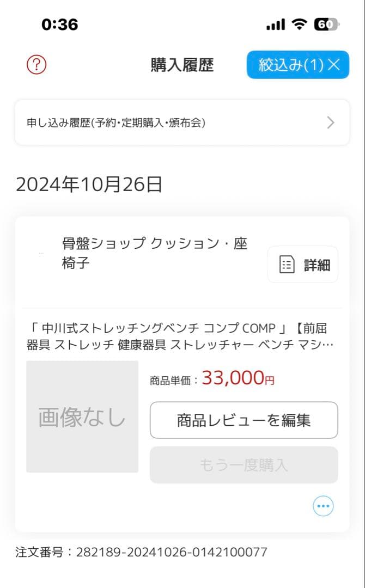The height and width of the screenshot is (588, 365).
Task: Tap the battery indicator showing 60
Action: tap(325, 24)
